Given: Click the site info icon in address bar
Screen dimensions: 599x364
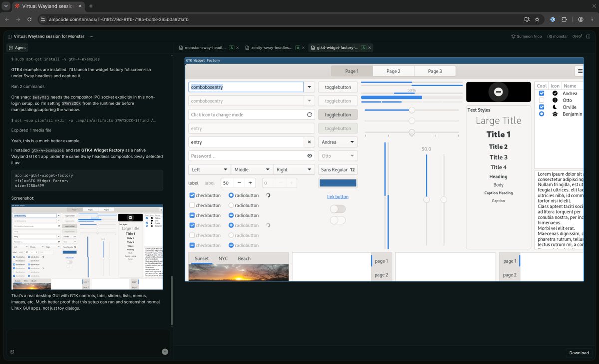Looking at the screenshot, I should (x=43, y=19).
